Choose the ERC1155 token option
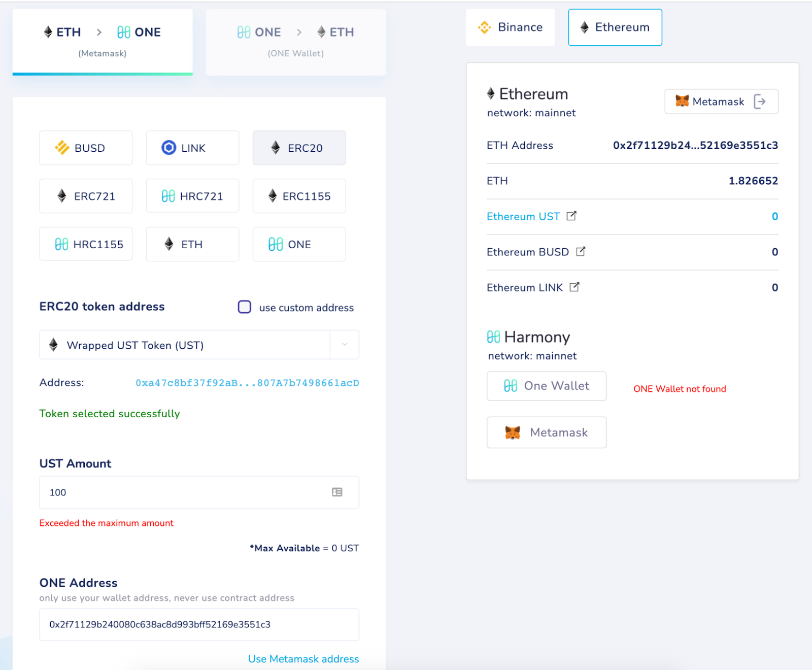The image size is (812, 670). 299,196
